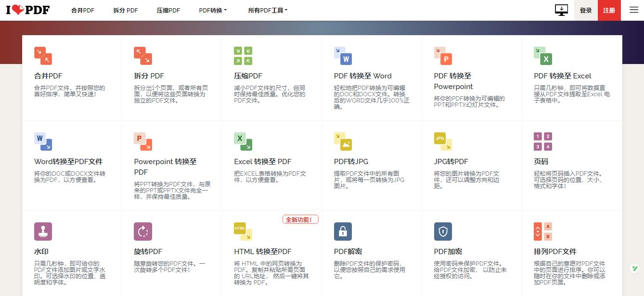Click 登录 to sign in
Screen dimensions: 644x296
click(586, 10)
